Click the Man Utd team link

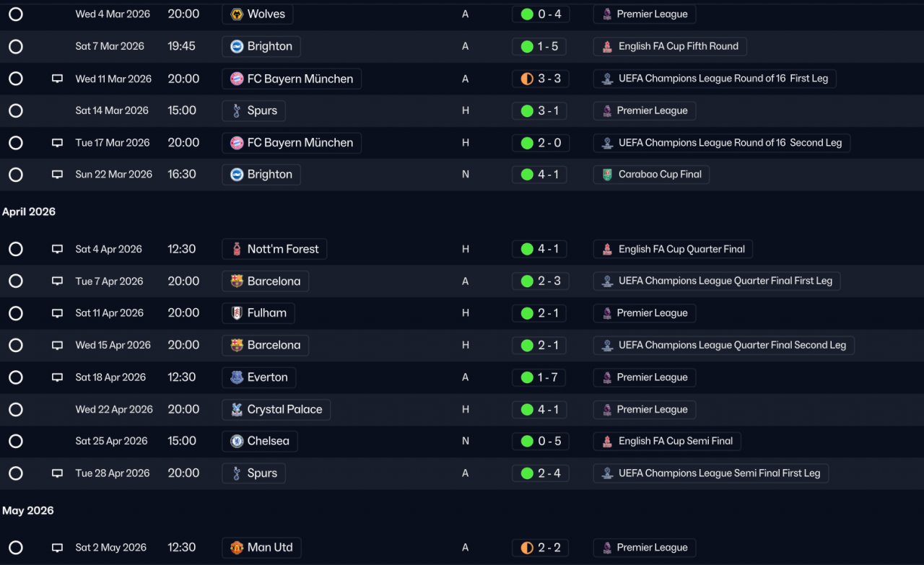261,548
